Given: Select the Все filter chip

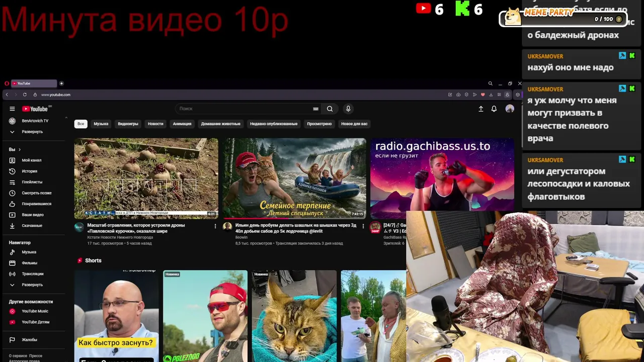Looking at the screenshot, I should point(80,124).
